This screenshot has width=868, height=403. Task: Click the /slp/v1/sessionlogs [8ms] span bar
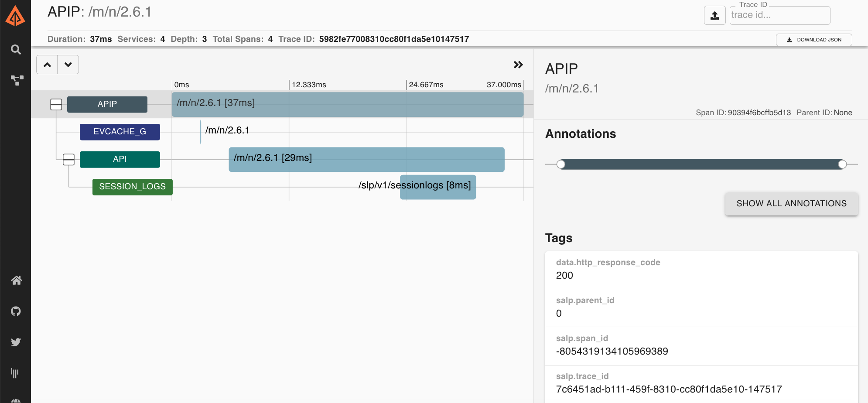tap(438, 187)
